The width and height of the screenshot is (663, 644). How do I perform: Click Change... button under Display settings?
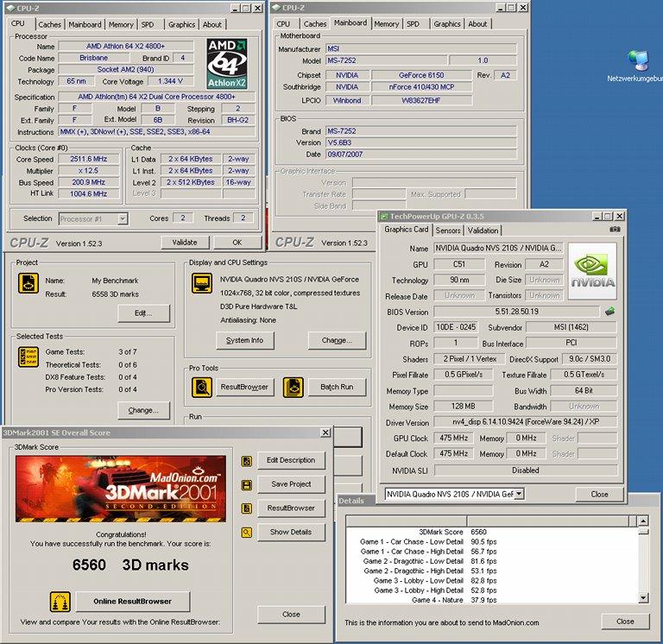[x=337, y=340]
